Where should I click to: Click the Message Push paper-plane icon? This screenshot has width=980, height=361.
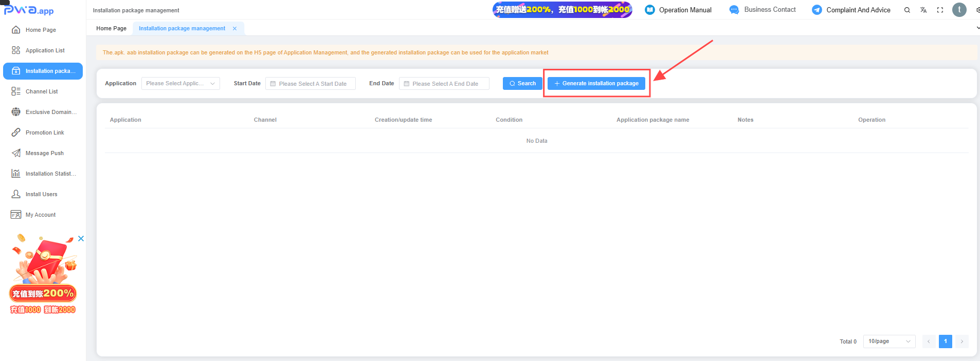pos(16,153)
